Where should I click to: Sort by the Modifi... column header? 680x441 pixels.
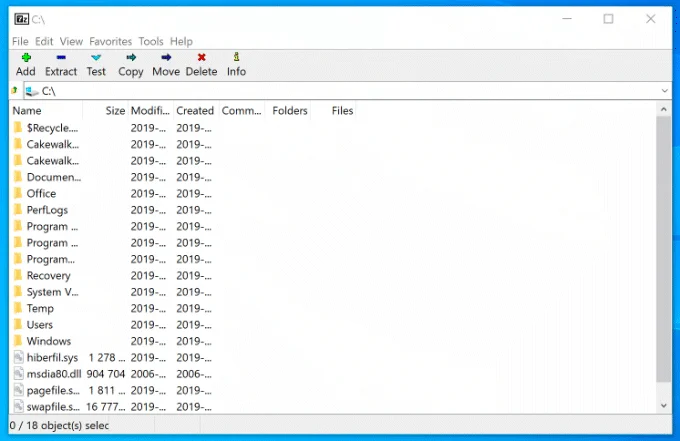click(x=150, y=111)
